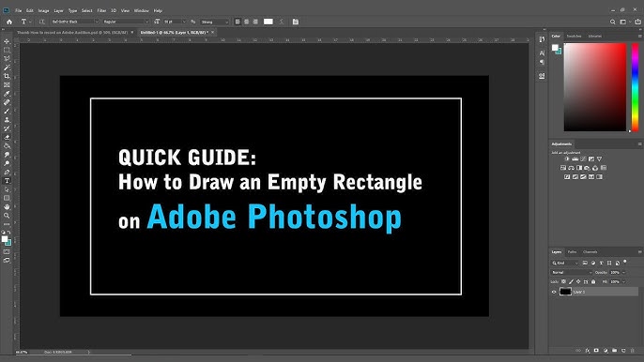Open the Filter menu
Viewport: 644px width, 362px height.
tap(101, 10)
